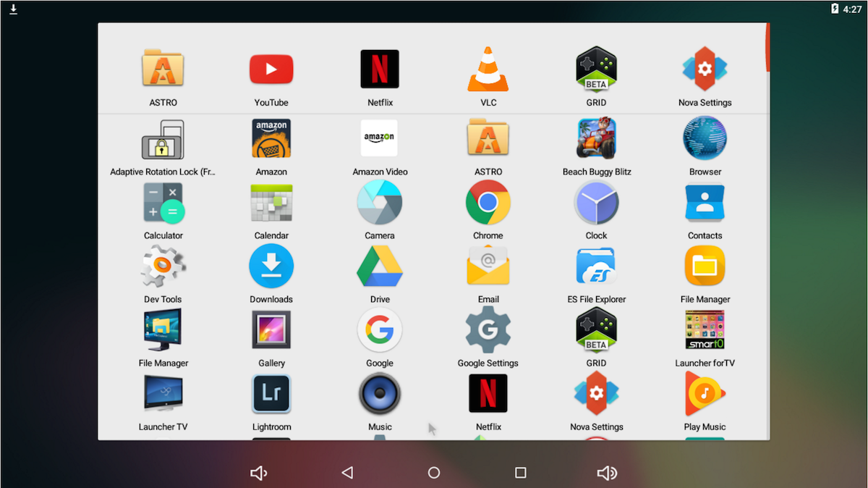
Task: Open the yellow-folder File Manager app
Action: click(x=705, y=266)
